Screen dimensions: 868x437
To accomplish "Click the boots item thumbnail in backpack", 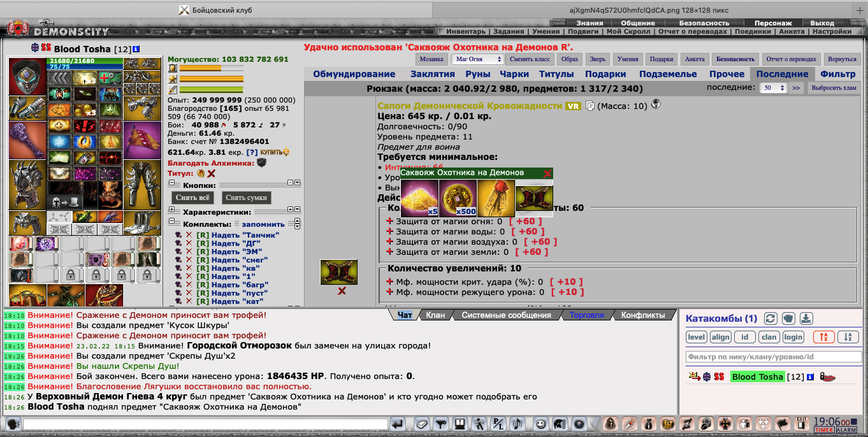I will (338, 272).
